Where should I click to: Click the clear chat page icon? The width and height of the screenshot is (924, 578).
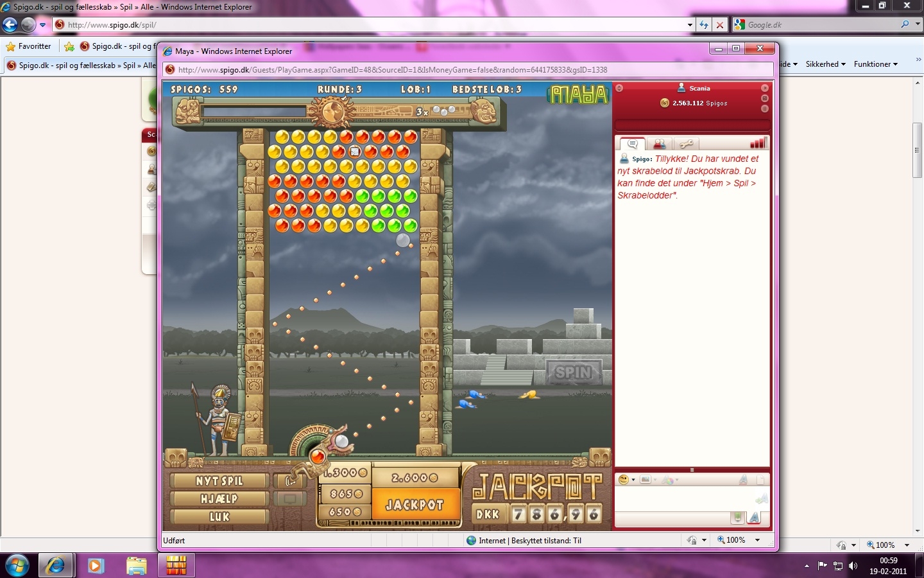coord(761,480)
